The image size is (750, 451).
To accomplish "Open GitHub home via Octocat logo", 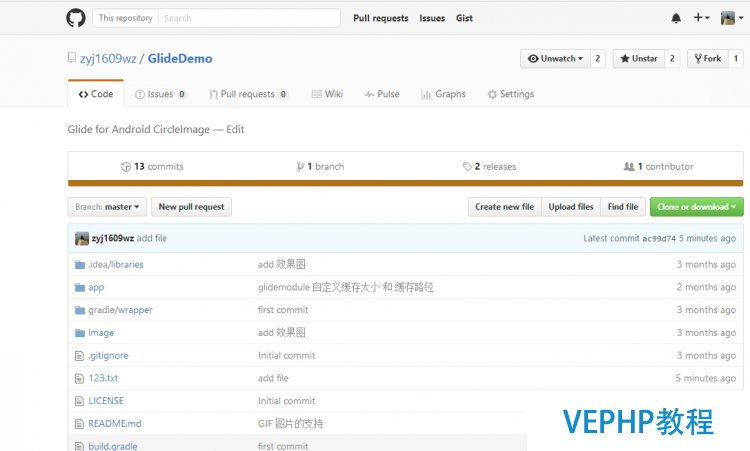I will point(76,18).
